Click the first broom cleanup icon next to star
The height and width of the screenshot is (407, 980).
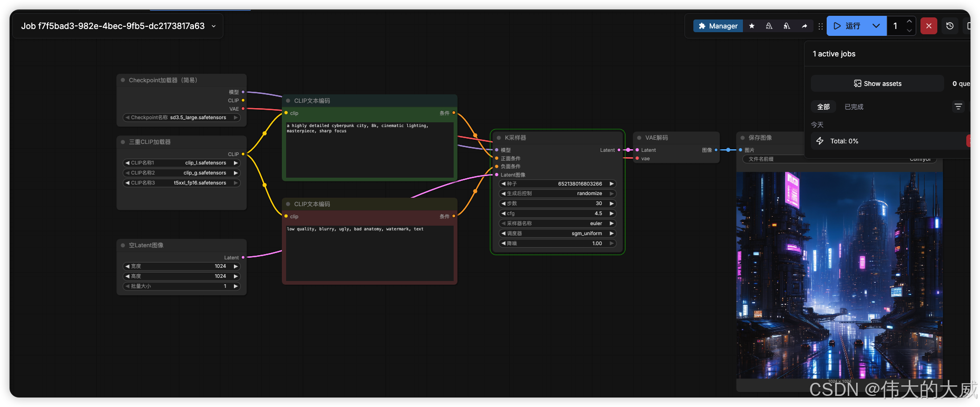pyautogui.click(x=769, y=26)
